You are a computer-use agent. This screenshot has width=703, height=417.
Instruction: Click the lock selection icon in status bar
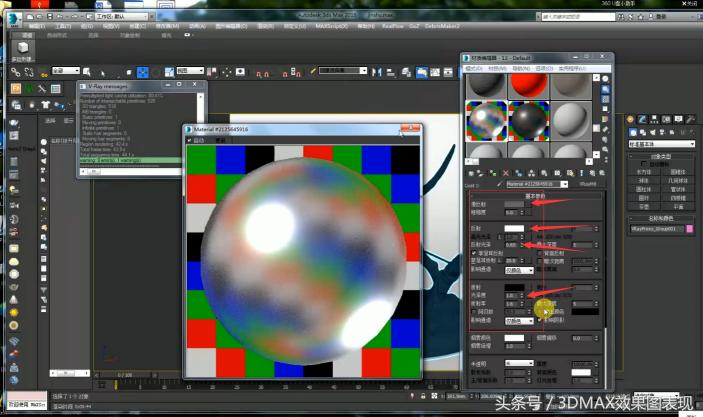click(x=423, y=396)
